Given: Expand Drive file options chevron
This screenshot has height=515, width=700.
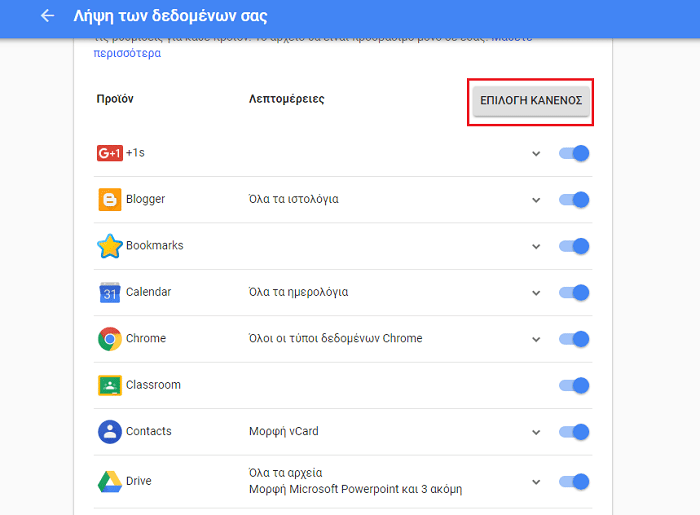Looking at the screenshot, I should click(536, 482).
